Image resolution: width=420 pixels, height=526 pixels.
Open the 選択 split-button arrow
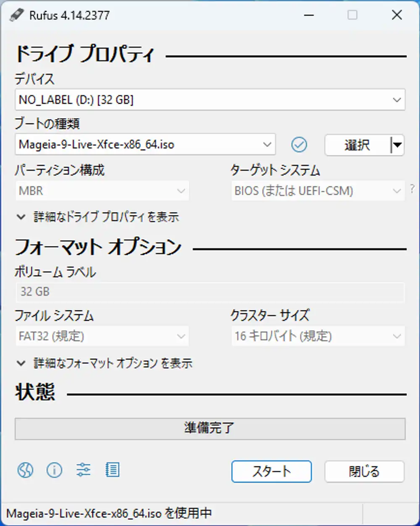click(397, 145)
